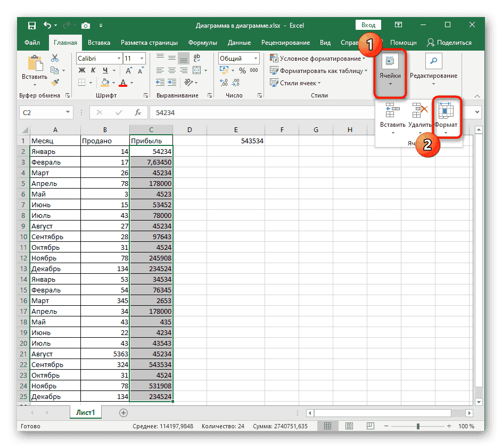The image size is (502, 448).
Task: Click the Cut scissors icon
Action: click(x=55, y=59)
